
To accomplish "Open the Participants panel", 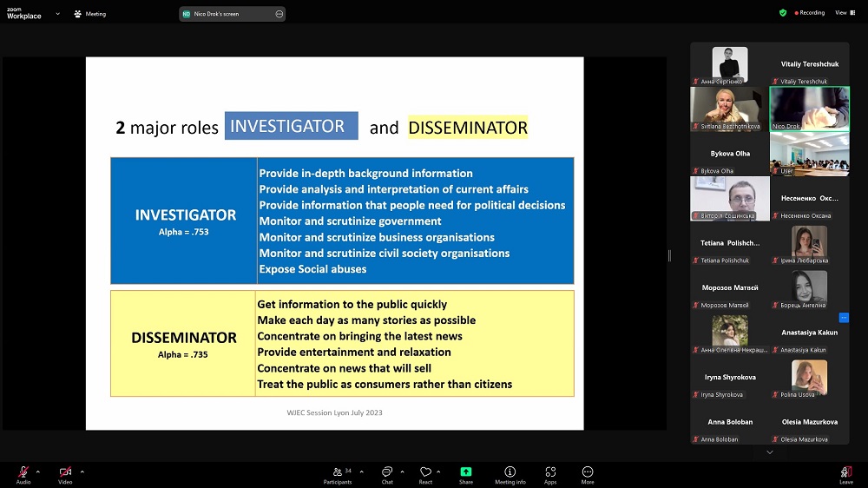I will (338, 473).
